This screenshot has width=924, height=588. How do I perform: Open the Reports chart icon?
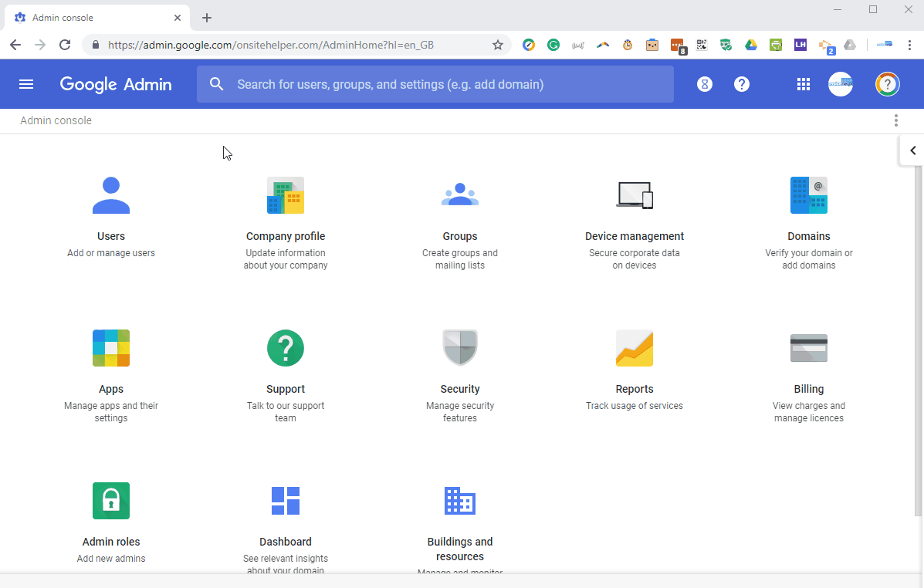[x=635, y=347]
